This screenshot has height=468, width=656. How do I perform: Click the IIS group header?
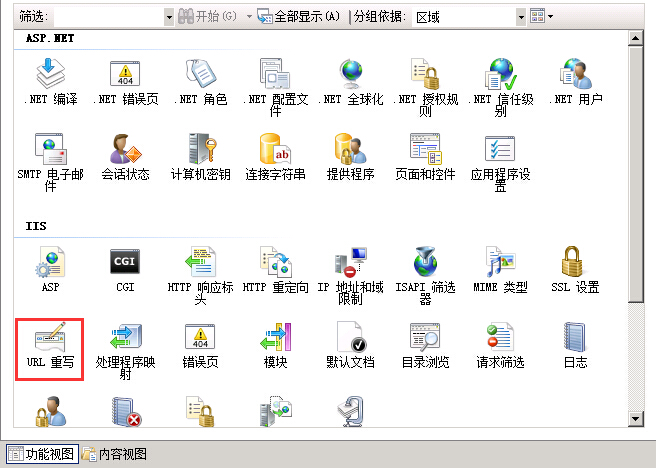click(x=36, y=226)
